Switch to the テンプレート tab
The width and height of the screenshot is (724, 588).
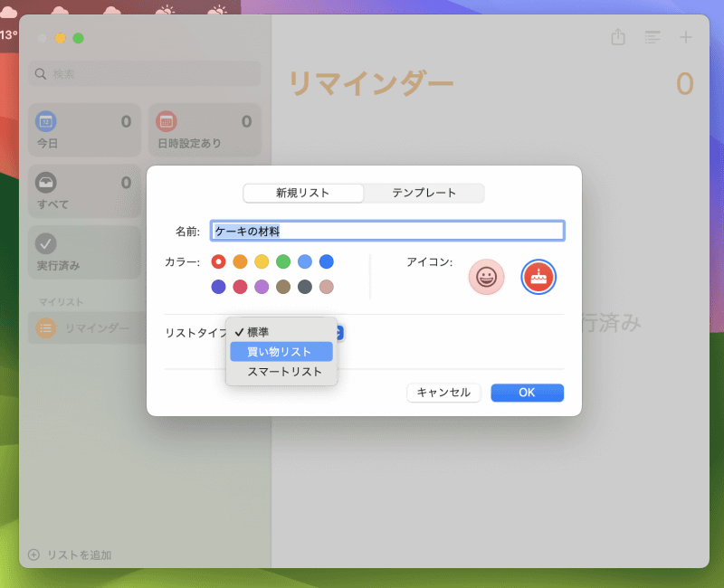click(x=424, y=193)
